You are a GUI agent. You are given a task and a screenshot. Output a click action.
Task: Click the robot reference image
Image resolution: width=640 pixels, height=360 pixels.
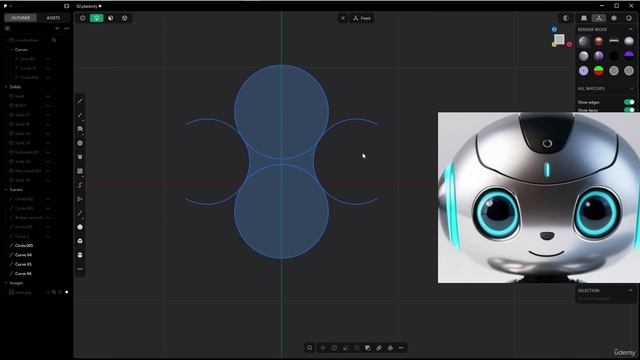(539, 198)
